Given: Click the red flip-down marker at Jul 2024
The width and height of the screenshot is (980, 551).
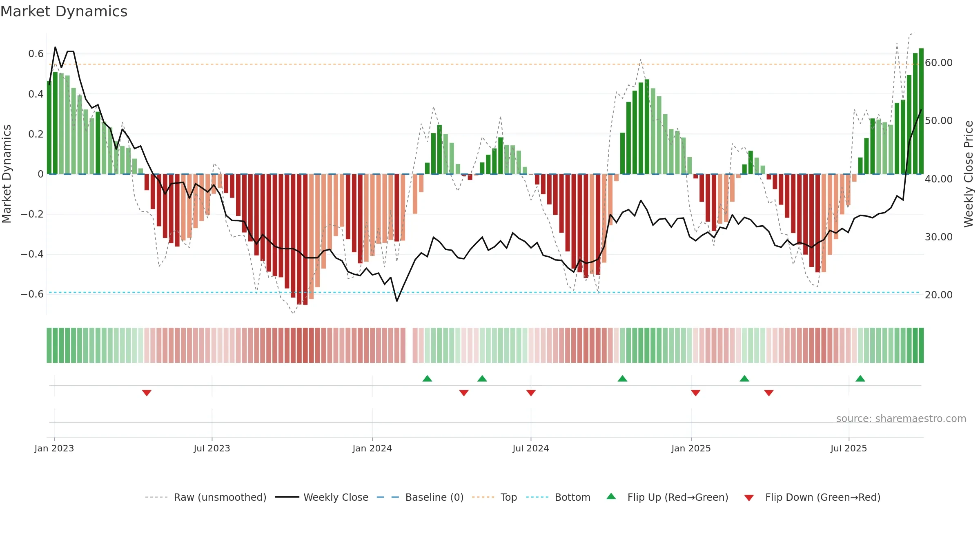Looking at the screenshot, I should (x=531, y=393).
